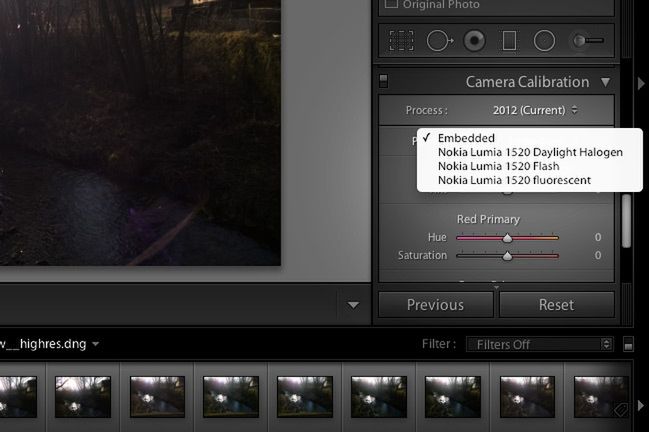Select the Radial Filter tool
This screenshot has height=432, width=649.
pos(544,41)
